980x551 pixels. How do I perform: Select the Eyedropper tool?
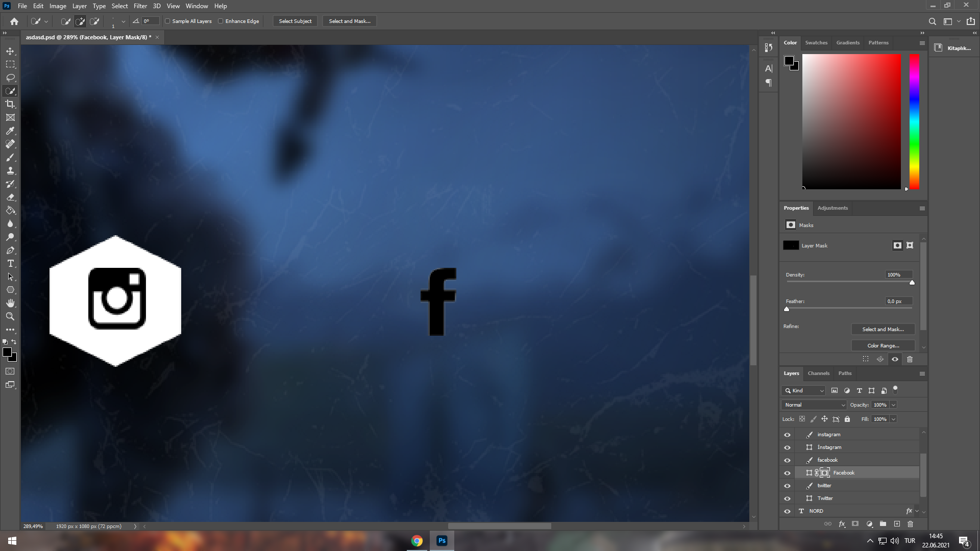coord(10,131)
